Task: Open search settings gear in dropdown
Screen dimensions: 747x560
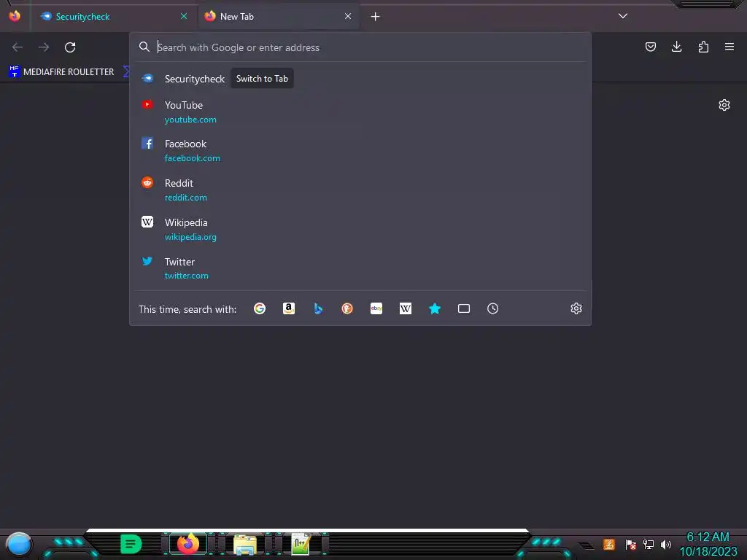Action: tap(576, 308)
